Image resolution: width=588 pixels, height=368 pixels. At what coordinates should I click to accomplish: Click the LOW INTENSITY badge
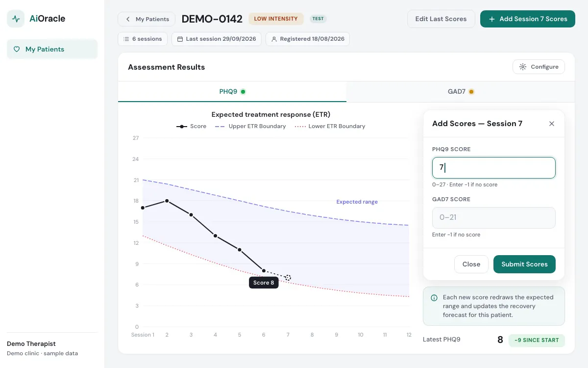coord(276,19)
